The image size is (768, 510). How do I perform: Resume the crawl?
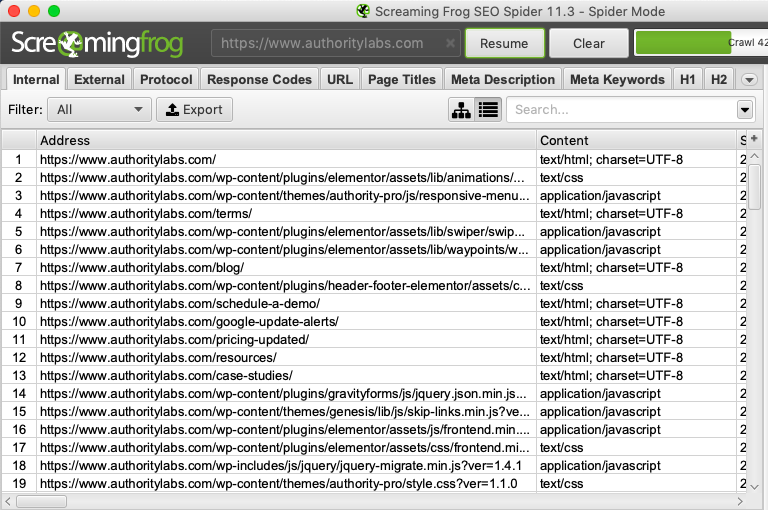tap(504, 43)
